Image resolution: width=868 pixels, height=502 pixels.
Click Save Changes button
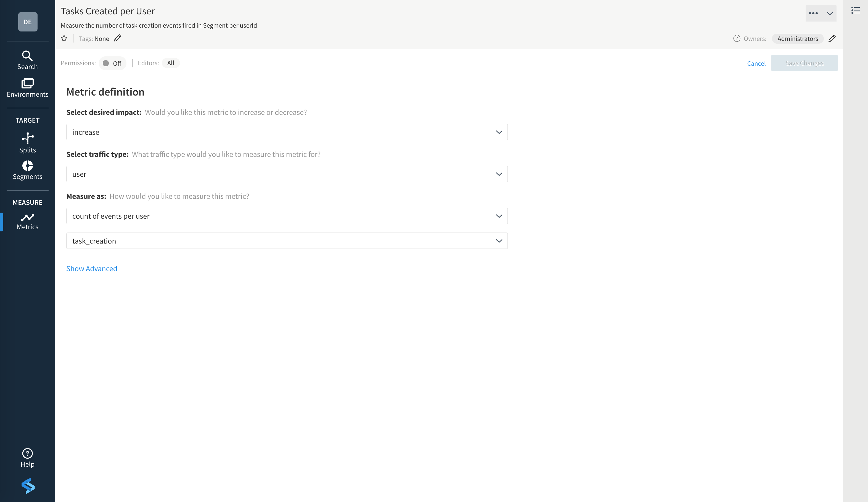804,63
